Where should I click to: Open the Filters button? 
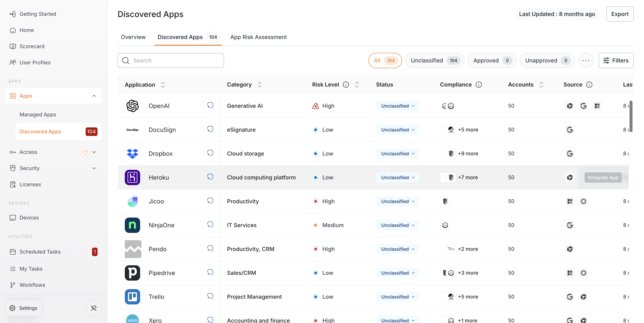pyautogui.click(x=616, y=61)
